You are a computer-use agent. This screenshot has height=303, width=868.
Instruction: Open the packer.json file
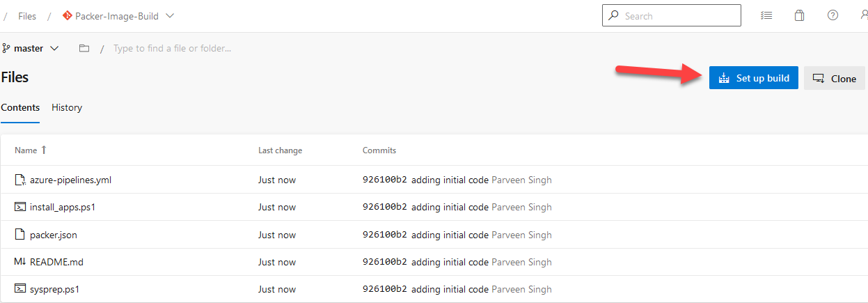click(x=54, y=235)
